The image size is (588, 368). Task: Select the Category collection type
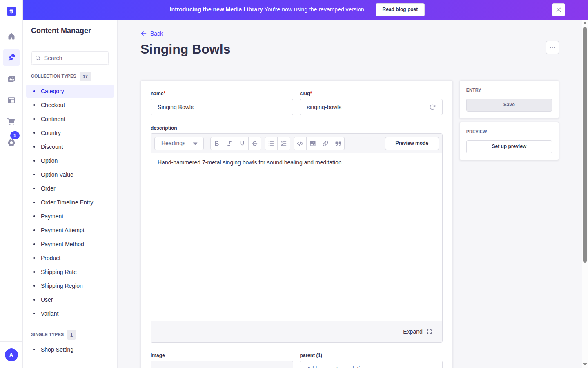(70, 91)
